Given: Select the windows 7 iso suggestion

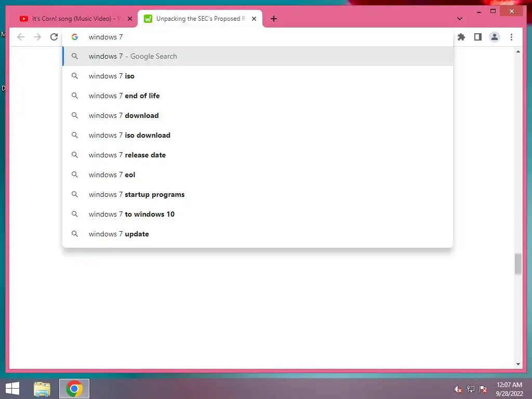Looking at the screenshot, I should (x=258, y=76).
